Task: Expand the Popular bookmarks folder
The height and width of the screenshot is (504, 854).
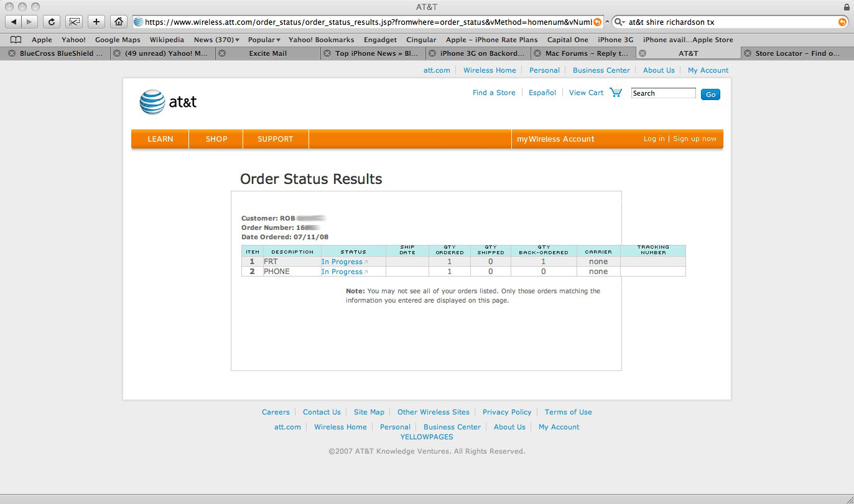Action: [x=264, y=40]
